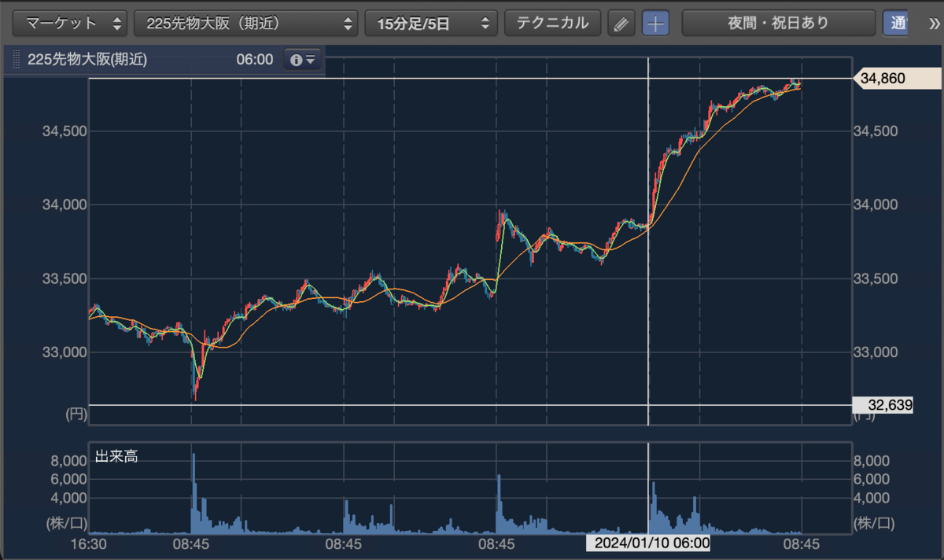
Task: Change the 15分足/5日 timeframe dropdown
Action: [x=431, y=24]
